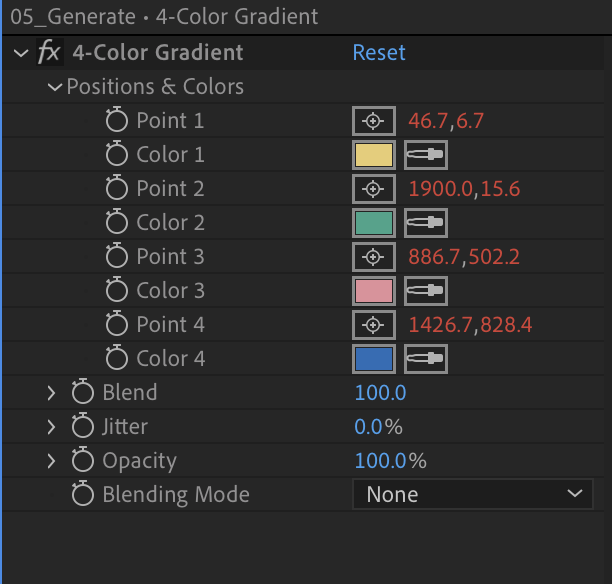Image resolution: width=612 pixels, height=584 pixels.
Task: Click the Jitter value 0.0%
Action: click(378, 427)
